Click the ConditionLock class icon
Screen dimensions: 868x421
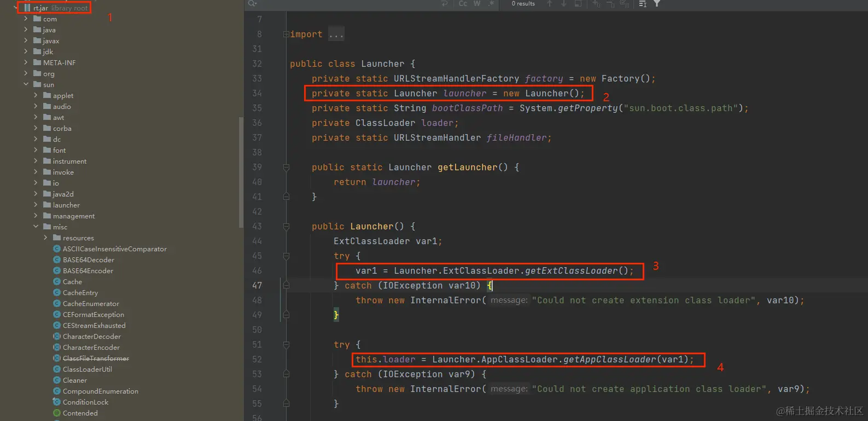(57, 402)
